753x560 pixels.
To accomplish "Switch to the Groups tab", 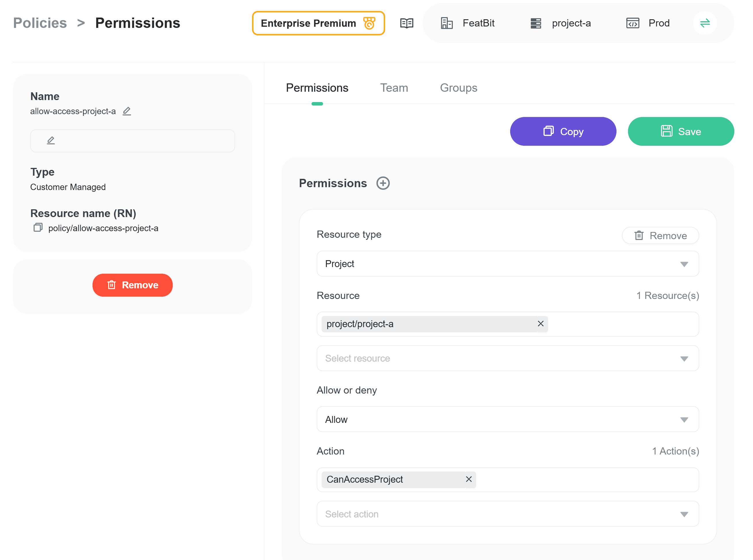I will pyautogui.click(x=458, y=88).
